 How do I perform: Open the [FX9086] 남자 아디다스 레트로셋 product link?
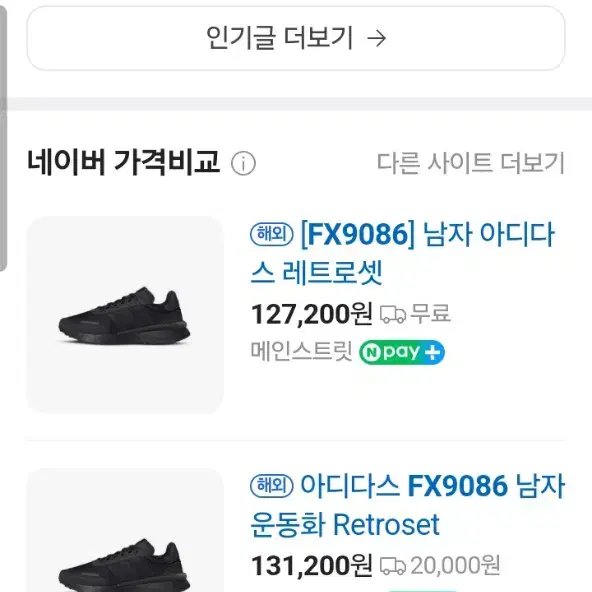point(402,253)
